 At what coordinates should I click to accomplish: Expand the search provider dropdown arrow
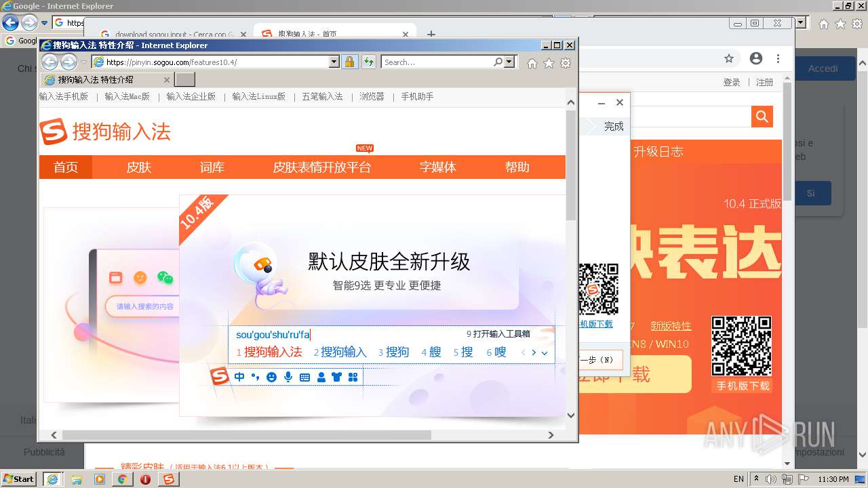(x=510, y=62)
